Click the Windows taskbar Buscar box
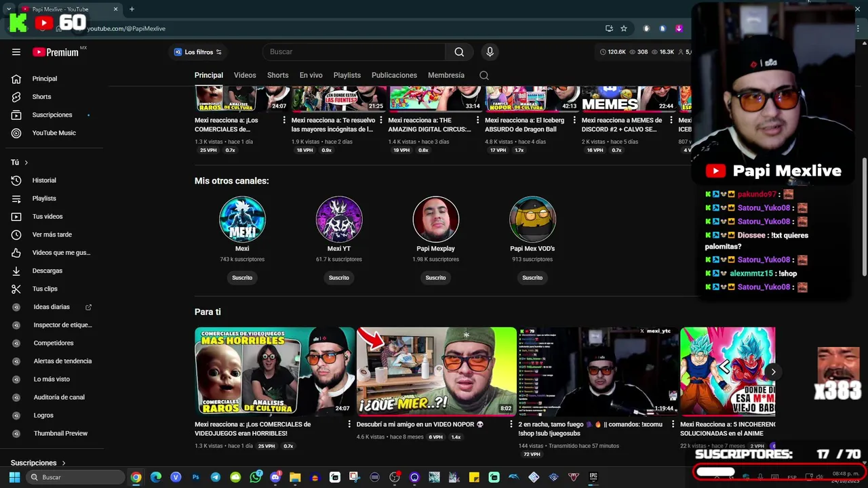The width and height of the screenshot is (868, 488). (x=76, y=477)
